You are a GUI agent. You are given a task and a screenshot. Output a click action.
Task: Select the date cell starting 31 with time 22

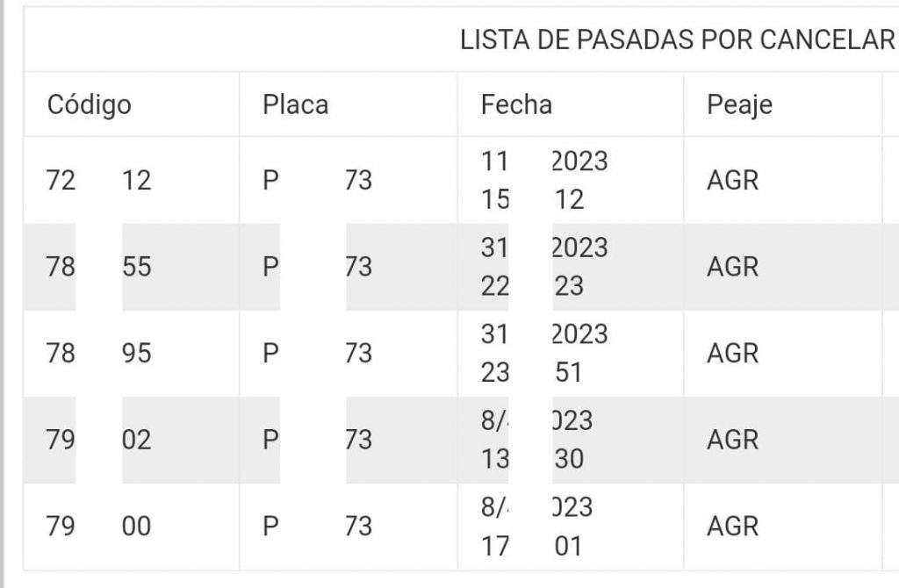[x=544, y=267]
